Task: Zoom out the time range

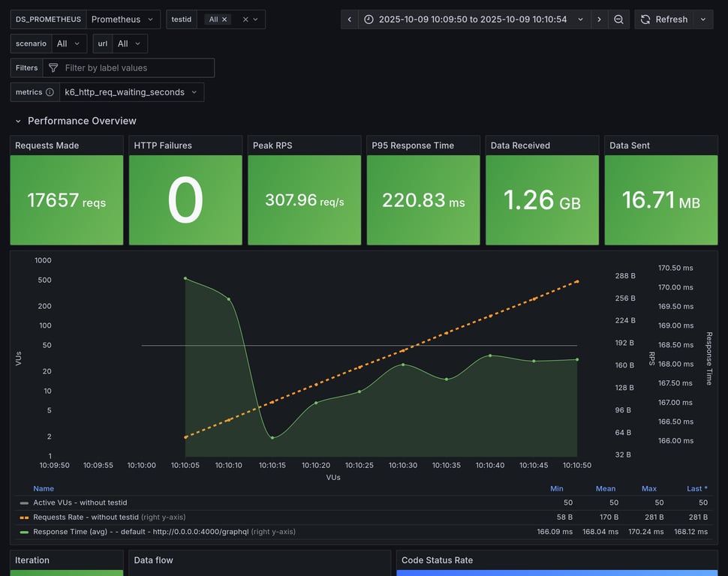Action: click(x=618, y=19)
